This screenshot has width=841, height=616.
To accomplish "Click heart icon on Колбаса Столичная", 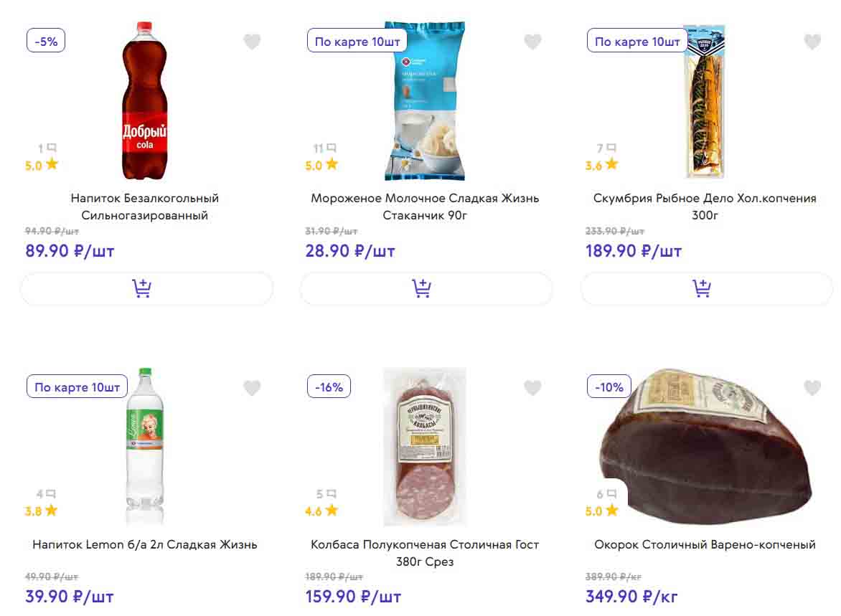I will click(x=532, y=389).
